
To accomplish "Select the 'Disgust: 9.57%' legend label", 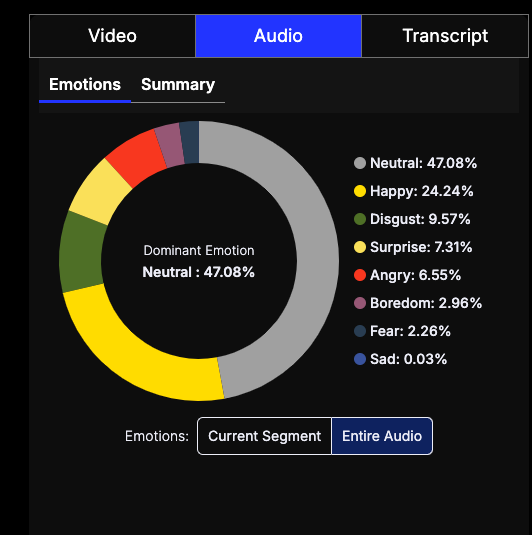I will click(x=420, y=219).
